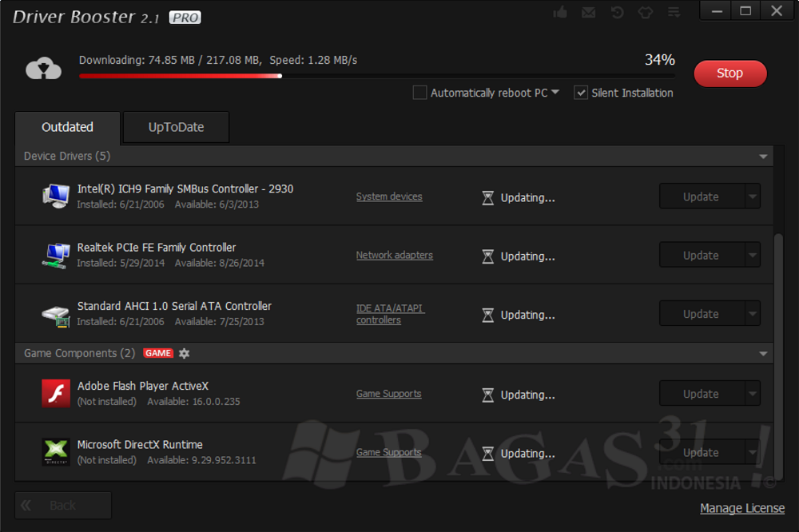Click the Downloading speed status text
The image size is (799, 532).
[x=218, y=60]
